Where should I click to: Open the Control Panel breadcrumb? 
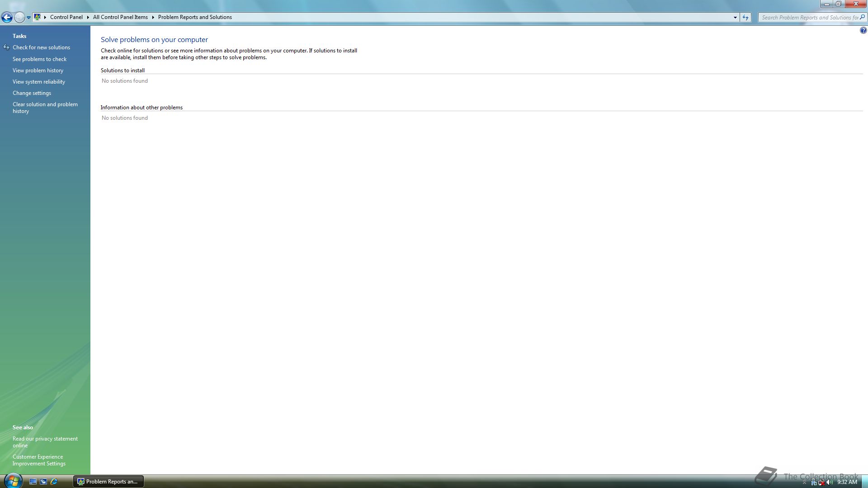(66, 17)
